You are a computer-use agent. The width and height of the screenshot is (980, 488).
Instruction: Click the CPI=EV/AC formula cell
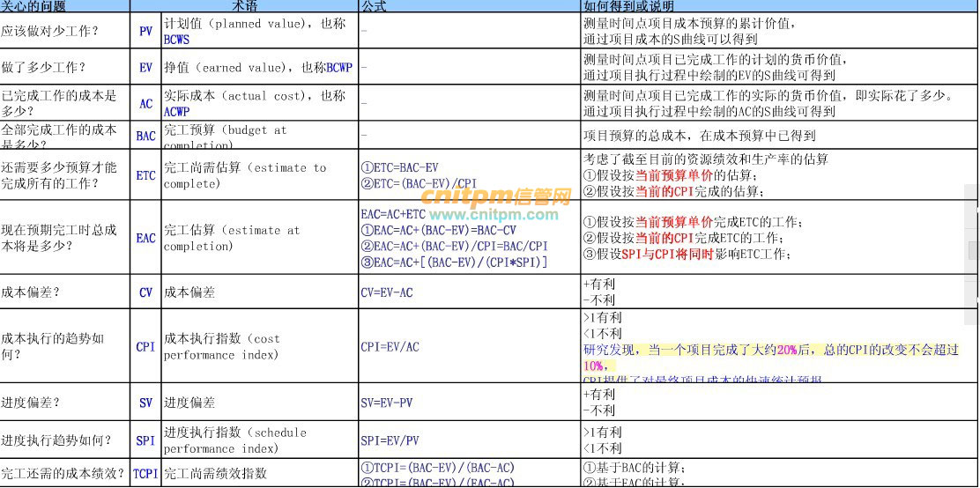pyautogui.click(x=390, y=346)
